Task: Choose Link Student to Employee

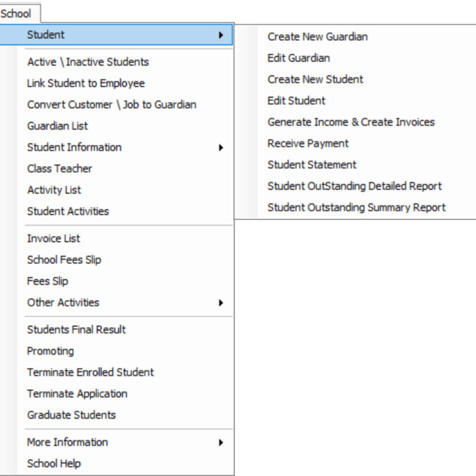Action: [86, 83]
